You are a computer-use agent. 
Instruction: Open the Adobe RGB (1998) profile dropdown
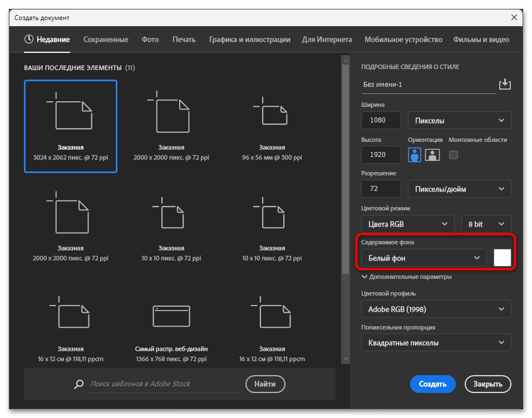click(436, 309)
